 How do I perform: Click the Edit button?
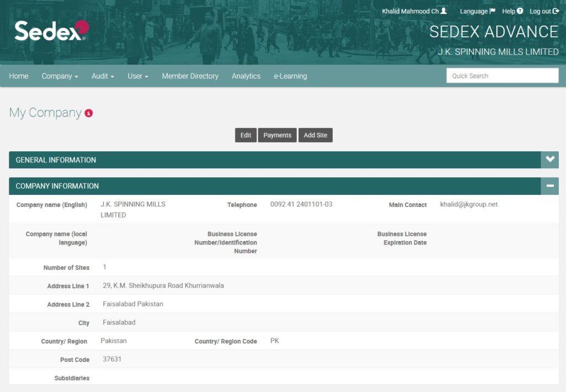click(245, 135)
